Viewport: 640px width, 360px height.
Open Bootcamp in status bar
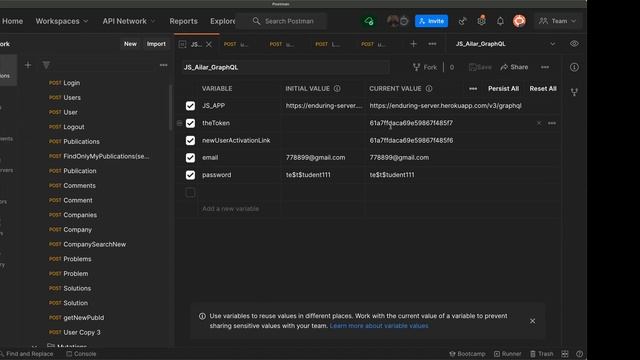(467, 354)
